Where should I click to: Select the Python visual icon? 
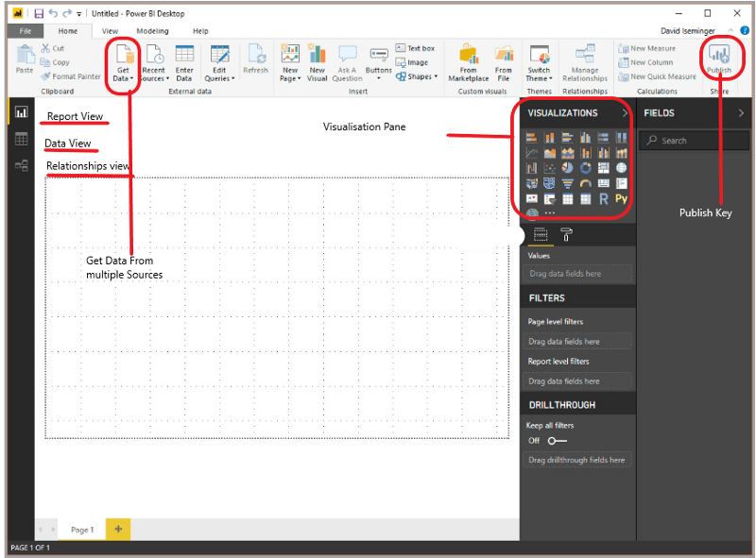point(621,199)
